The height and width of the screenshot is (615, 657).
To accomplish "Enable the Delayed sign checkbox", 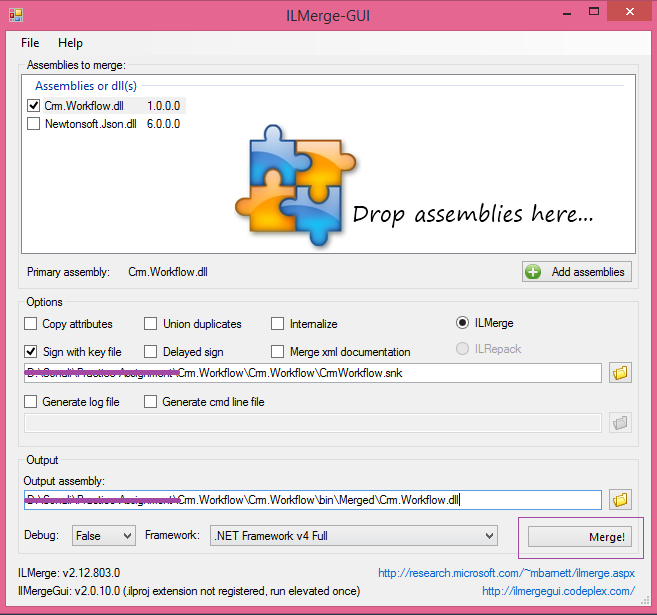I will click(150, 351).
